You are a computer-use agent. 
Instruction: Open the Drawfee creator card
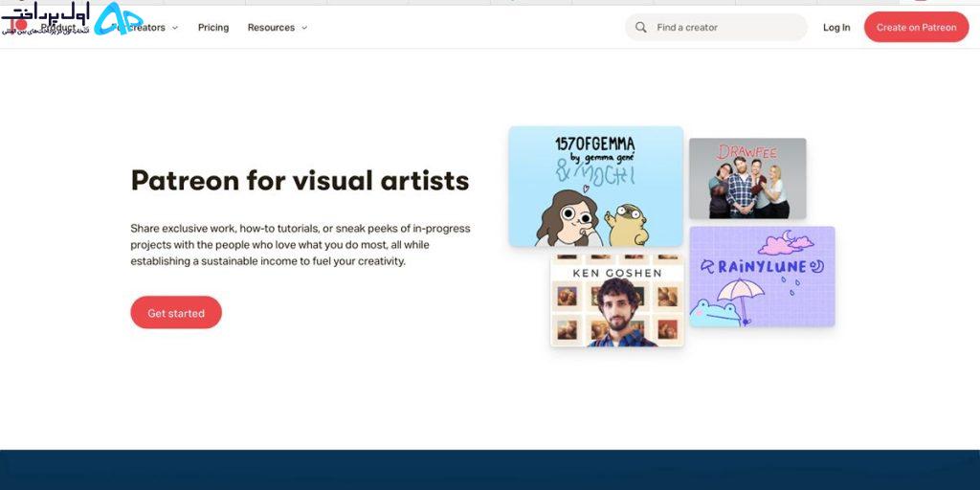coord(747,179)
